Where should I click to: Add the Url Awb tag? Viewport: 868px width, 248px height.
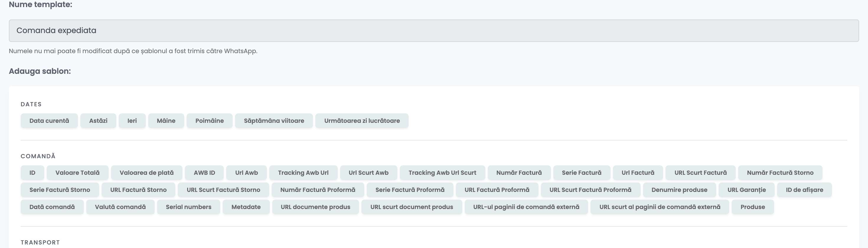click(x=247, y=172)
